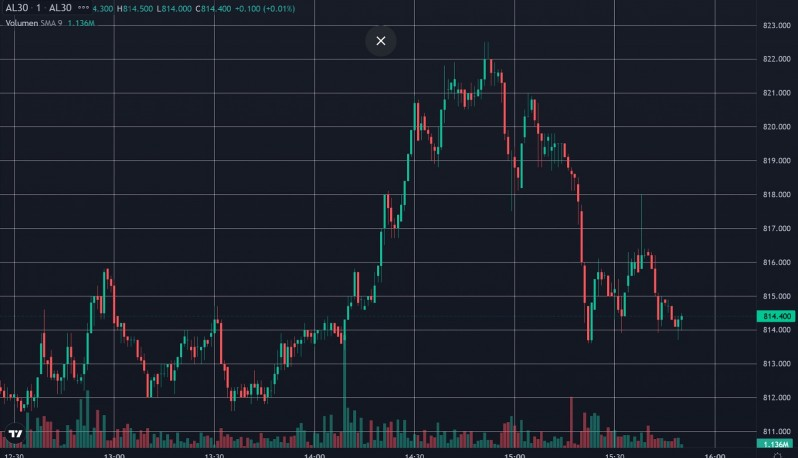The image size is (798, 458).
Task: Click the TradingView logo icon
Action: [16, 435]
